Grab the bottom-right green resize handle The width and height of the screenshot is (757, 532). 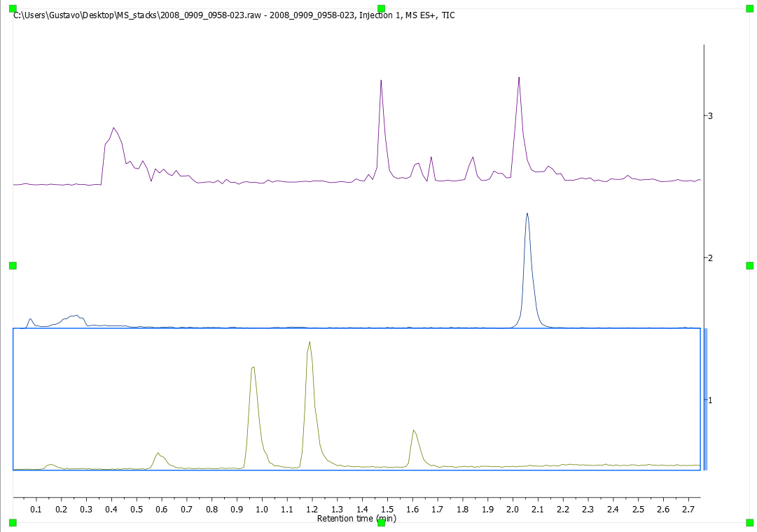(x=750, y=523)
